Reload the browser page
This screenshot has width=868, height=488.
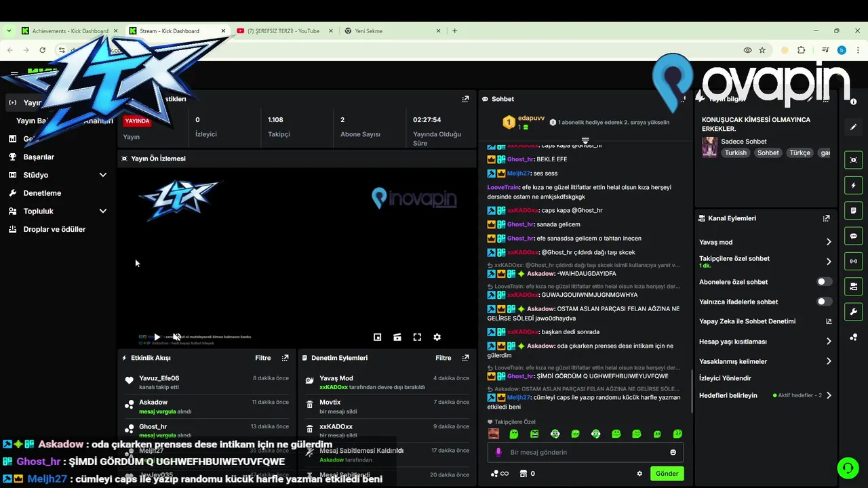[42, 50]
